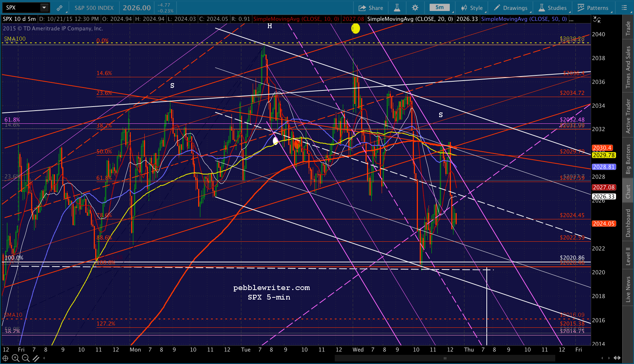This screenshot has height=364, width=634.
Task: Activate the diagonal-lines drawing tool icon at bottom
Action: tap(36, 358)
